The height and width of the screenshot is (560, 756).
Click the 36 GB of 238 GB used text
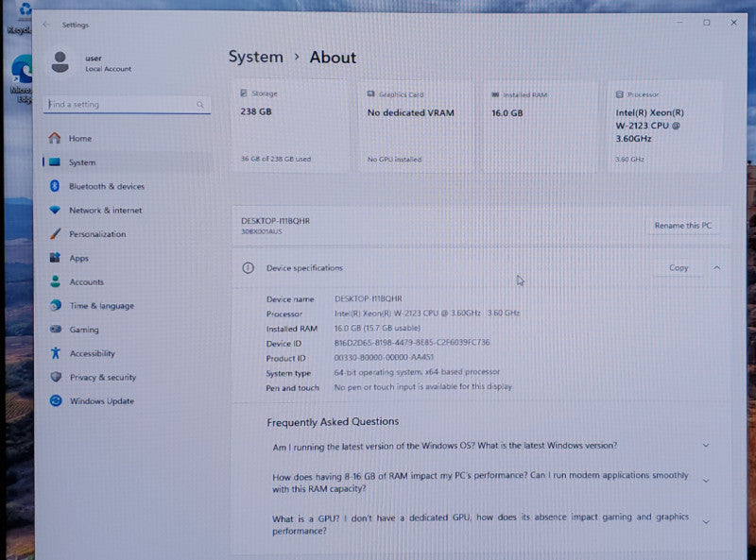point(276,159)
